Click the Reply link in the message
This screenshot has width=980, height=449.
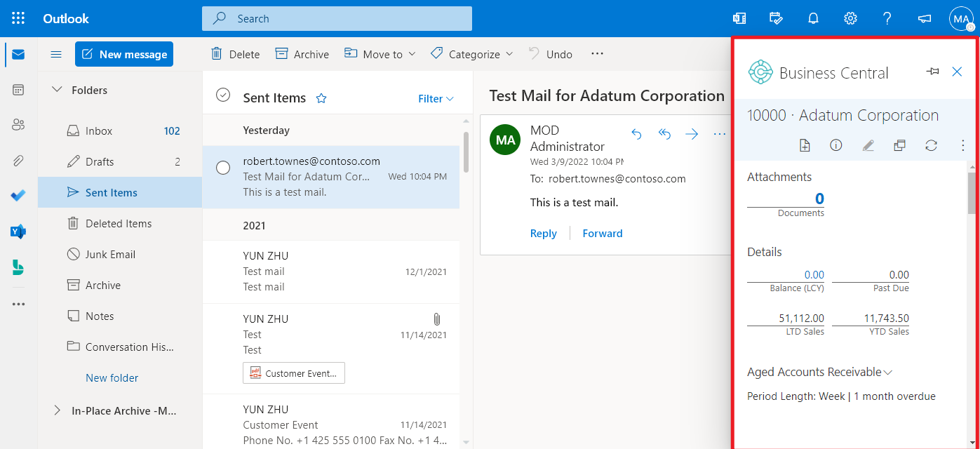[543, 233]
